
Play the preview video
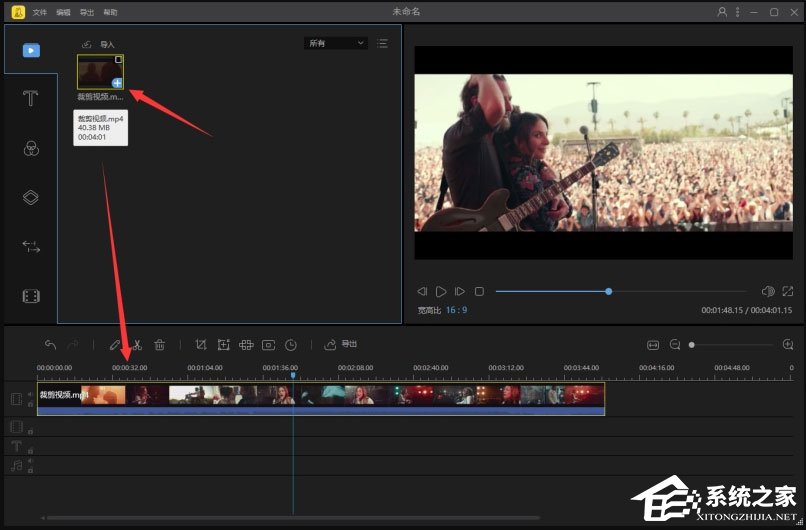click(x=441, y=291)
